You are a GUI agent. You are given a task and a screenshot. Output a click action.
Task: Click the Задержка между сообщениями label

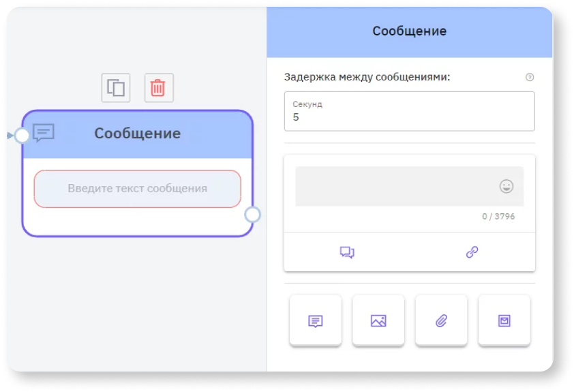point(367,77)
